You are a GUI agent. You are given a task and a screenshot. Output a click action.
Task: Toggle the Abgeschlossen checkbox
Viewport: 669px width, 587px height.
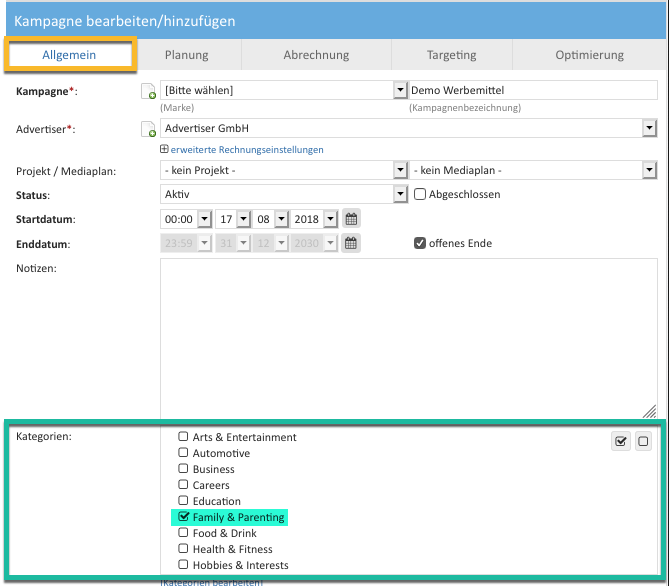point(420,194)
